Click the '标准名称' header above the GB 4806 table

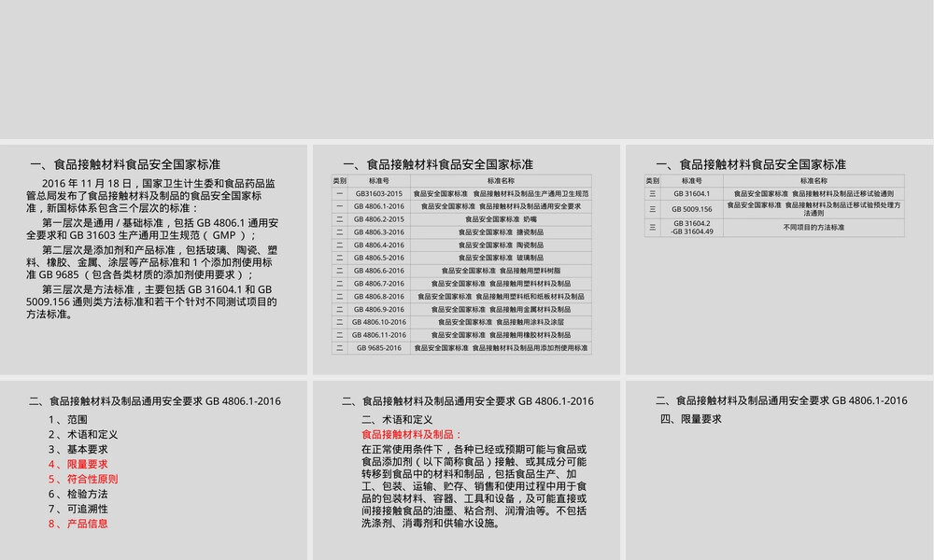[x=501, y=181]
